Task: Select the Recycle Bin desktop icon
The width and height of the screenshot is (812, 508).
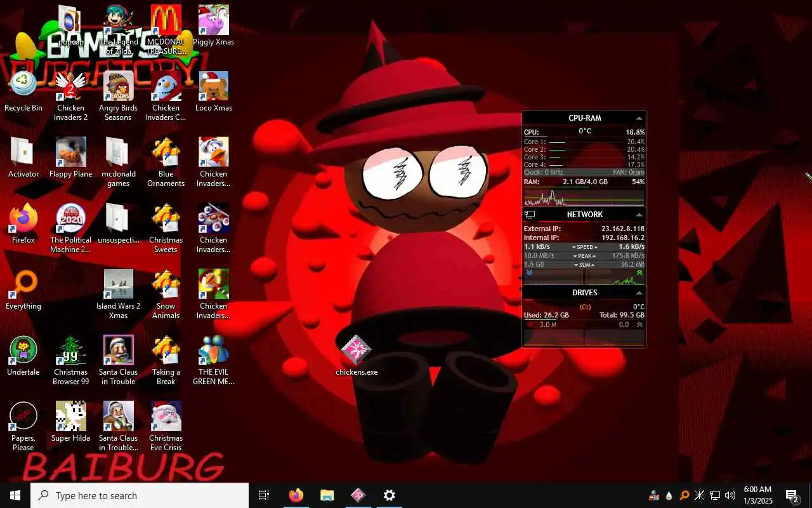Action: pyautogui.click(x=23, y=91)
